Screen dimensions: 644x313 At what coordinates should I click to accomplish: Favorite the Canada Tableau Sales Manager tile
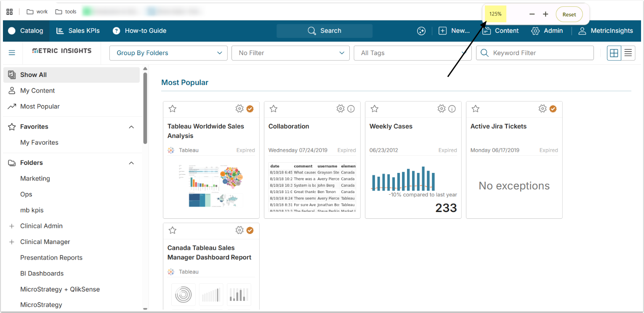172,230
